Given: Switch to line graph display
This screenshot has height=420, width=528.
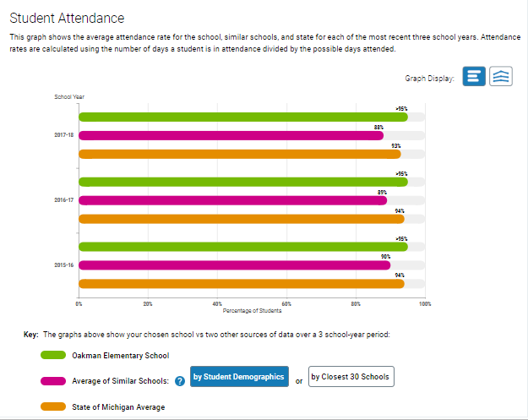Looking at the screenshot, I should [x=502, y=76].
